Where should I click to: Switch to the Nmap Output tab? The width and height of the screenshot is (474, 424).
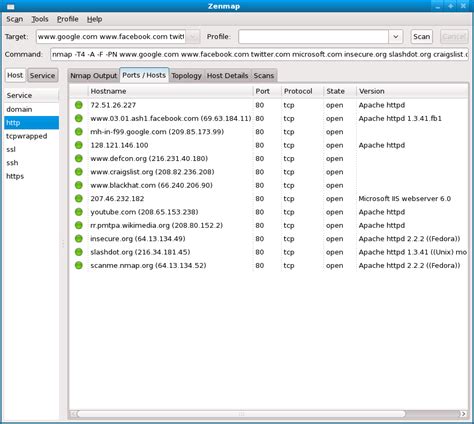[93, 76]
